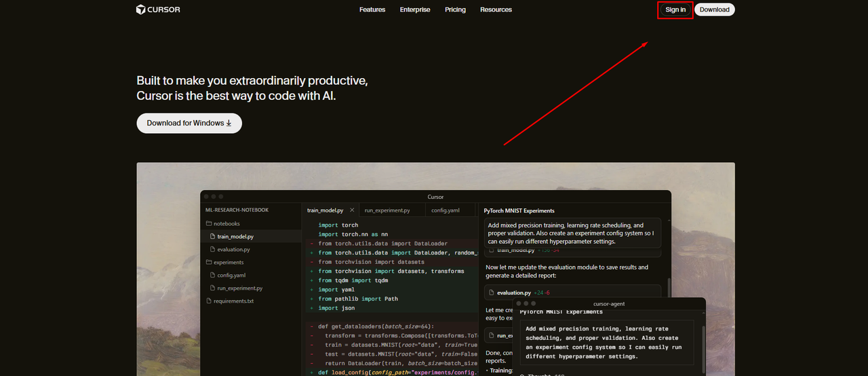
Task: Select train_model.py in the file tree
Action: (251, 236)
